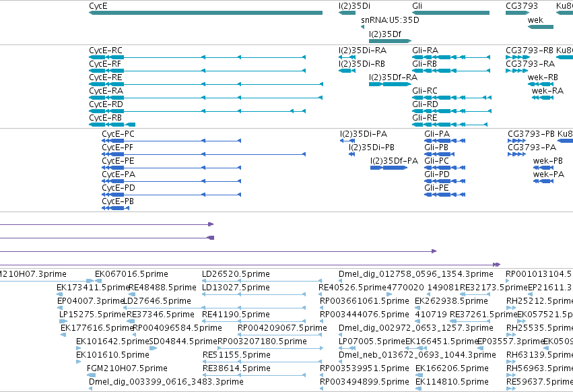Select the CycE-PA protein label
This screenshot has height=392, width=573.
pos(119,174)
